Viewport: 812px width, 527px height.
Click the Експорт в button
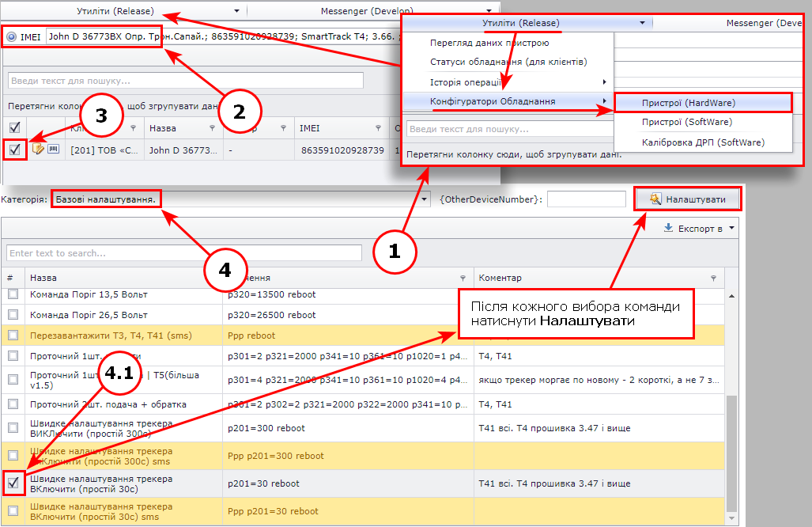point(699,229)
